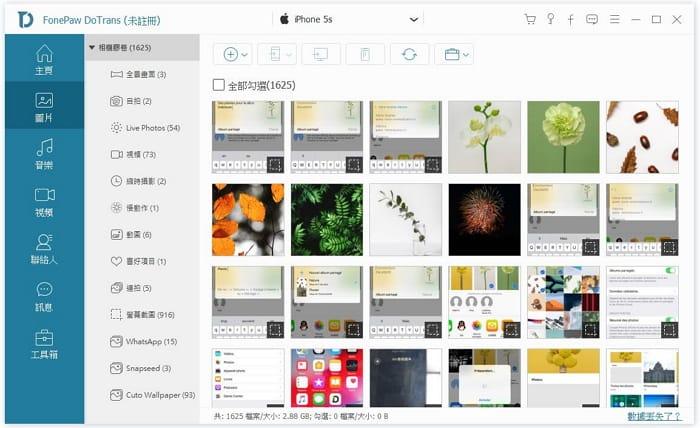
Task: Select the red fireworks on black photo
Action: (x=484, y=220)
